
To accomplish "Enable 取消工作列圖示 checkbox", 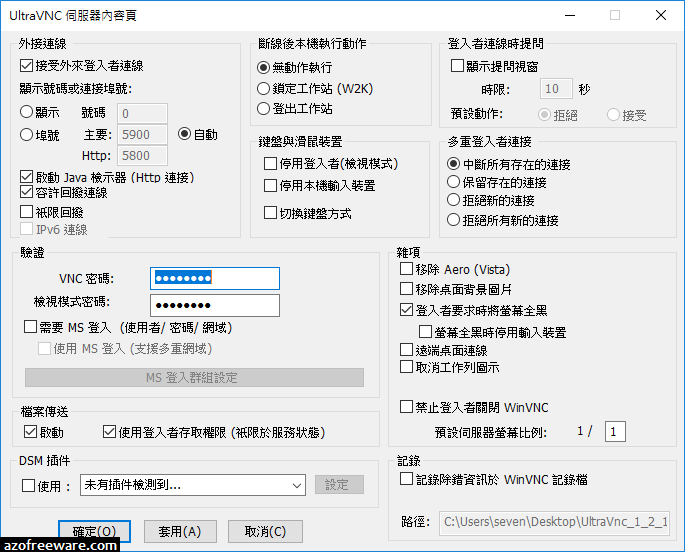I will [406, 366].
